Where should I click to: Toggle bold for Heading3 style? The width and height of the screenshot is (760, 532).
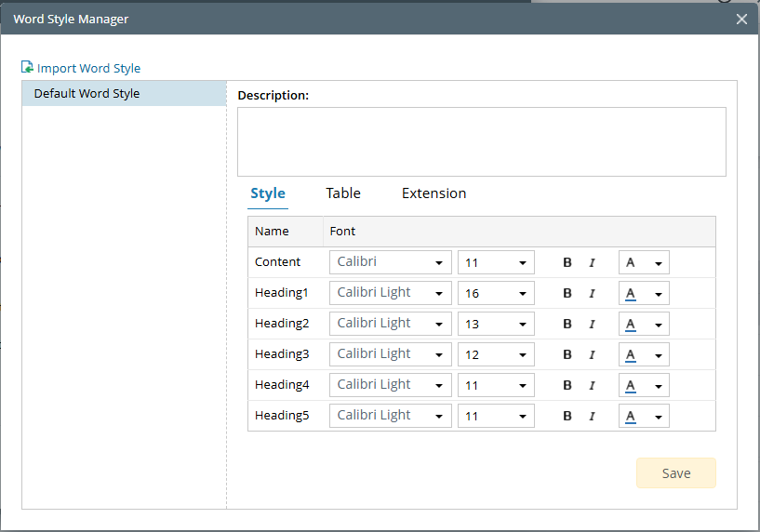point(567,354)
